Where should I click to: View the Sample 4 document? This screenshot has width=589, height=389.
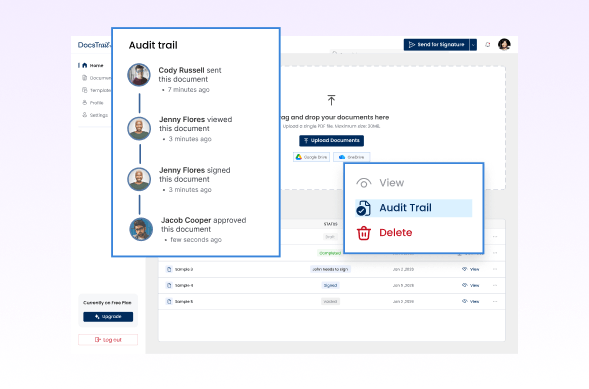pos(470,285)
